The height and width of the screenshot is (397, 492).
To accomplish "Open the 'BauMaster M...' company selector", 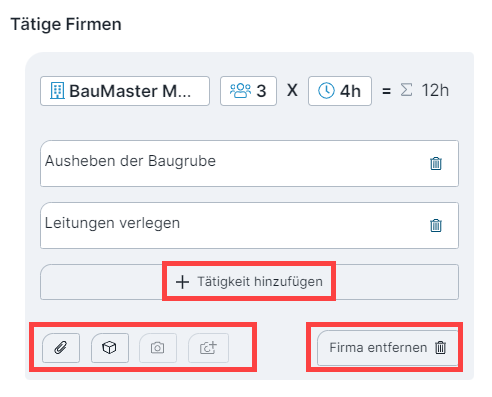I will [125, 91].
